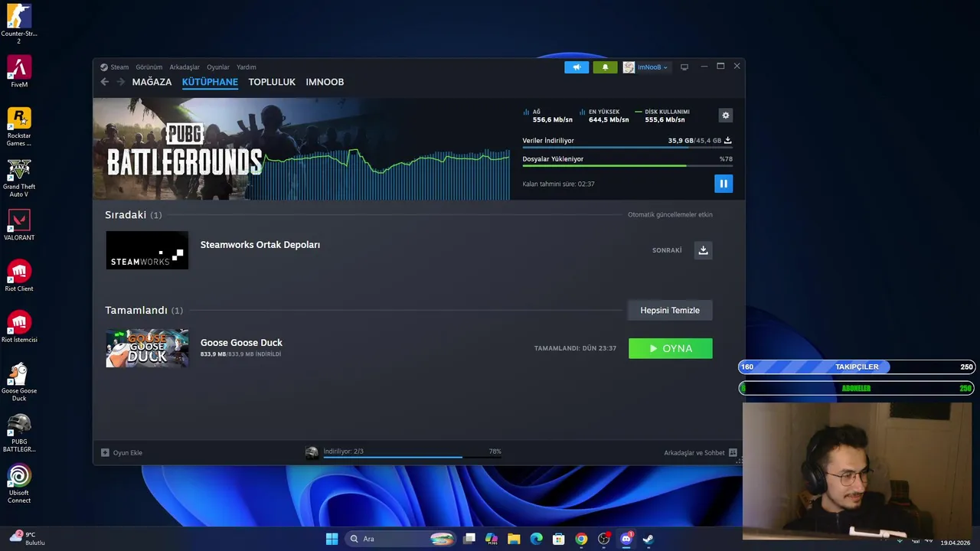Click the taskbar Ara search box

click(401, 539)
